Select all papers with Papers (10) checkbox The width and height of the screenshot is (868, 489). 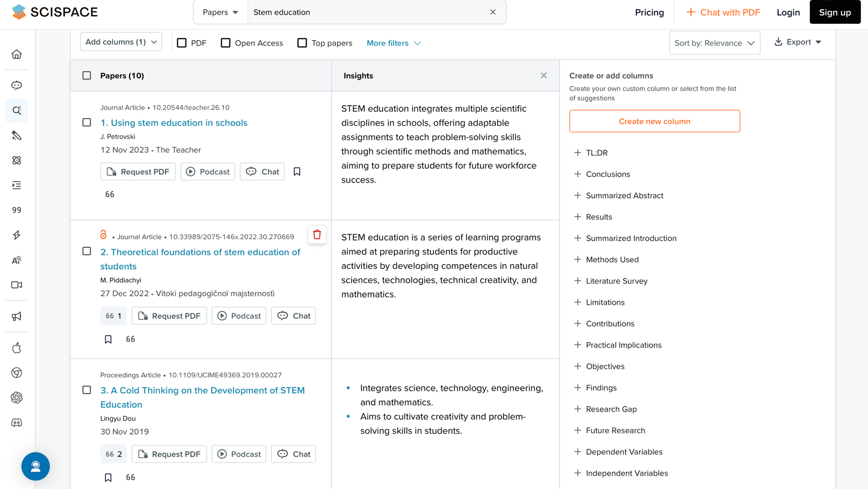[87, 75]
